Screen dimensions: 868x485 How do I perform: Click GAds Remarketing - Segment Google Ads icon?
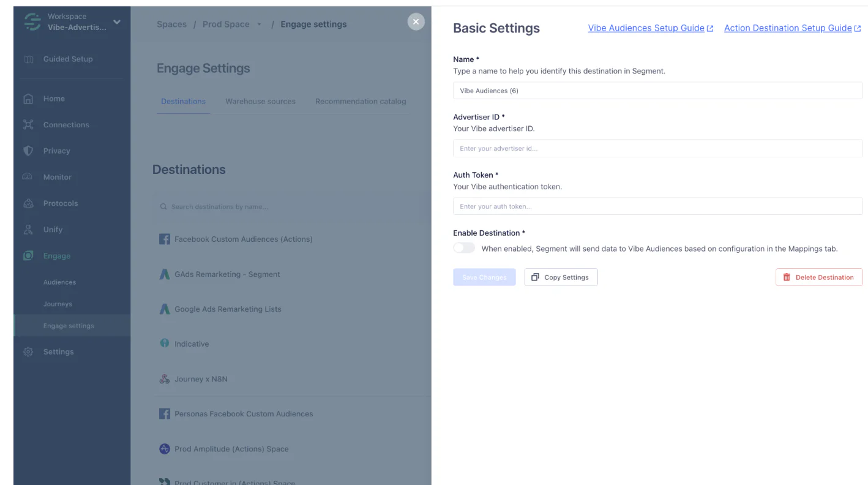pyautogui.click(x=165, y=274)
